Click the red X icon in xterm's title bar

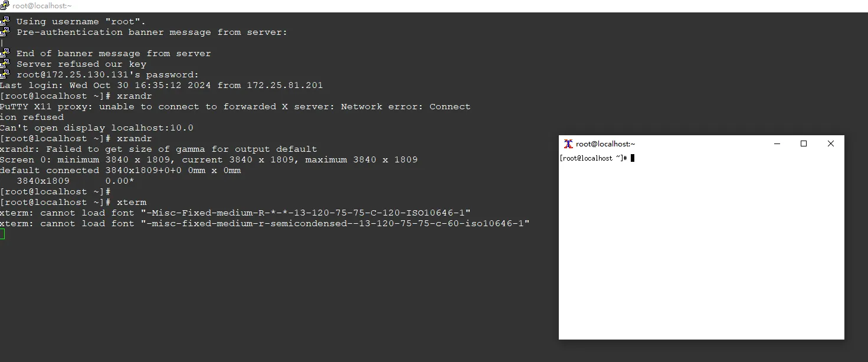point(568,144)
